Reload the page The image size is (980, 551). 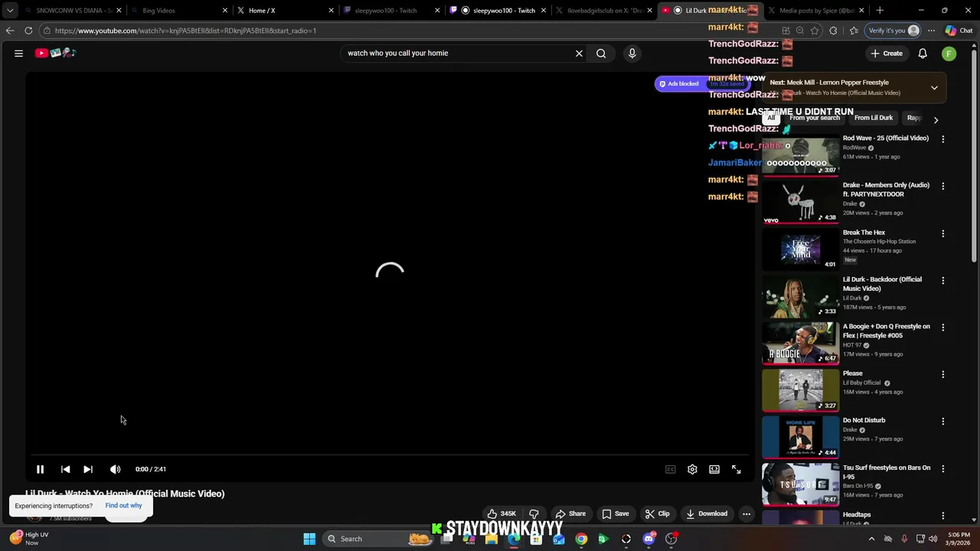point(28,31)
